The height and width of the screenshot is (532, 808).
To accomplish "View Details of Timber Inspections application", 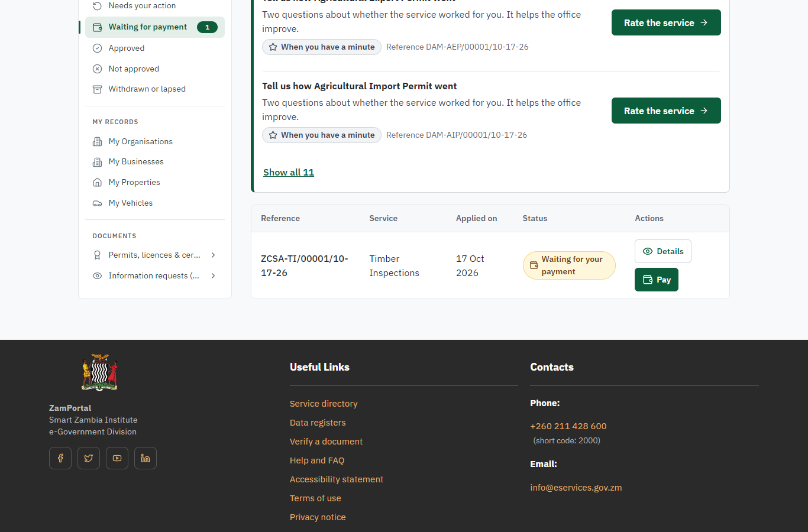I will pos(663,251).
